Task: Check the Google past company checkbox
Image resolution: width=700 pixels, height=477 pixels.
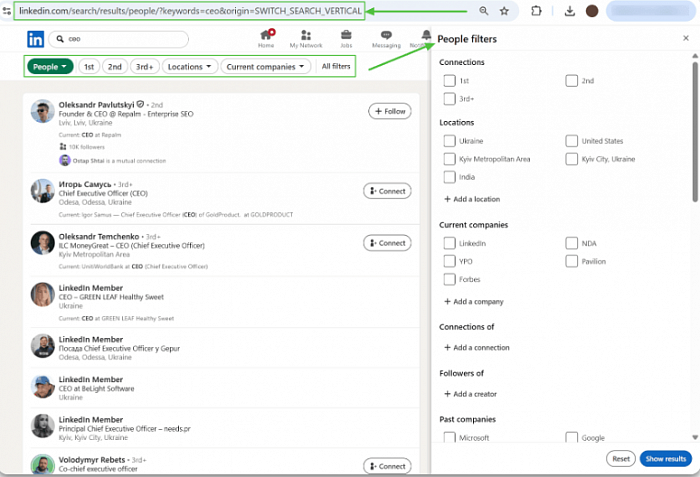Action: [571, 437]
